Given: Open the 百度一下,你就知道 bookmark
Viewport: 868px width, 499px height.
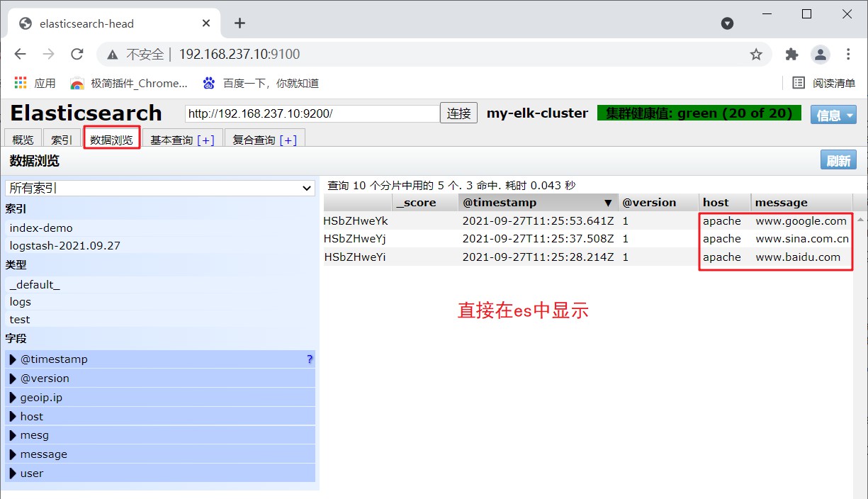Looking at the screenshot, I should 261,84.
